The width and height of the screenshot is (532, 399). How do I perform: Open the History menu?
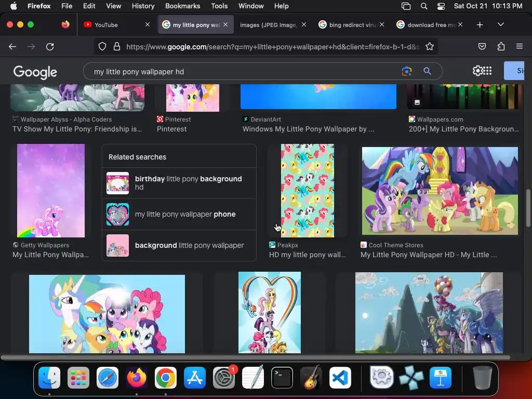143,6
